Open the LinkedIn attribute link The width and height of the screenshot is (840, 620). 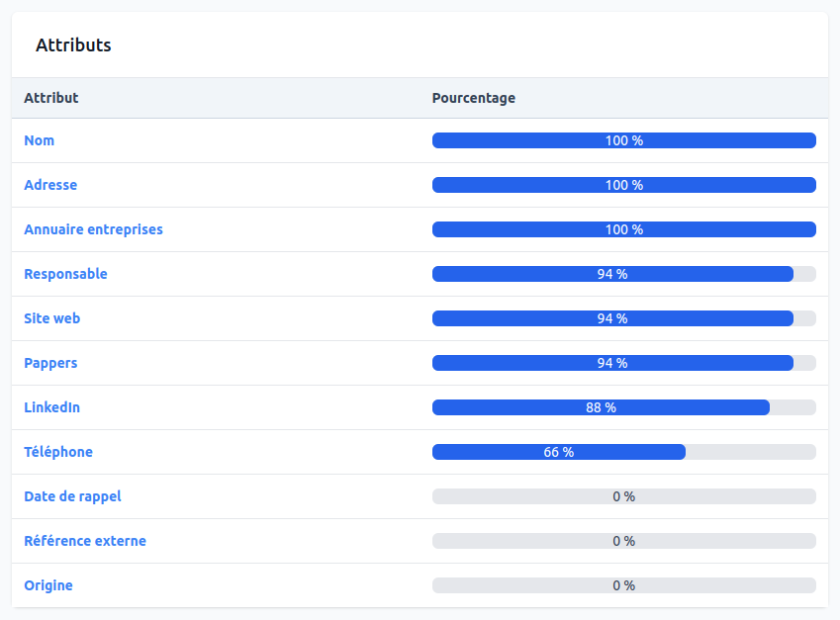point(51,407)
